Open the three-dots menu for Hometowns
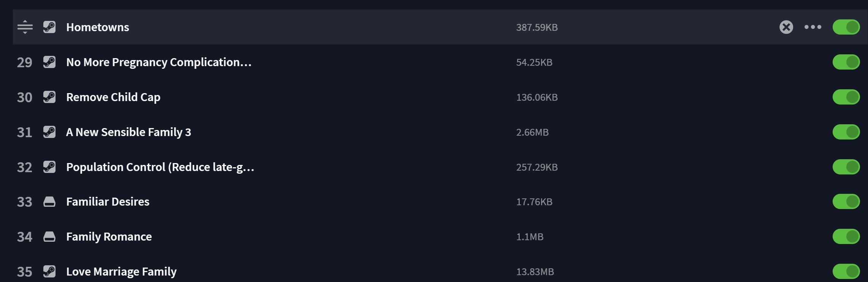Viewport: 868px width, 282px height. pos(813,27)
